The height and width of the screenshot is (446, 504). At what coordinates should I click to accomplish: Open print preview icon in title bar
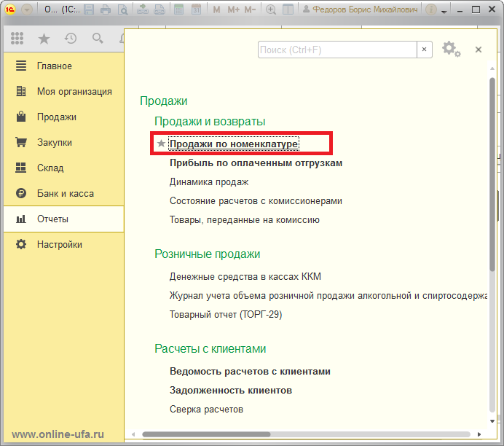point(122,9)
